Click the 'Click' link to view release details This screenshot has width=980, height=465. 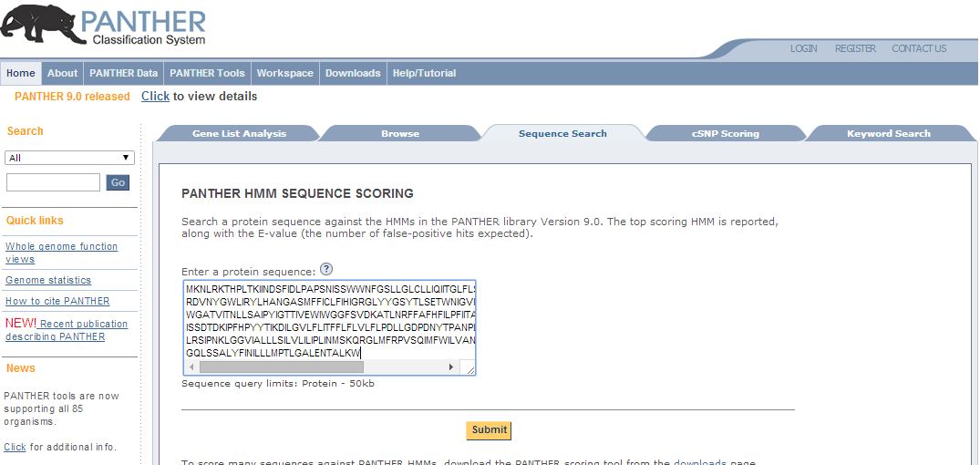click(x=155, y=97)
